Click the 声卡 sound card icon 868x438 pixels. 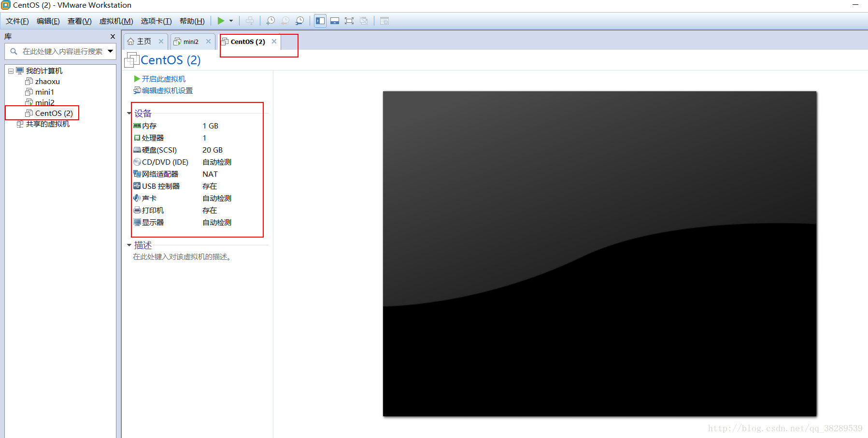click(137, 198)
